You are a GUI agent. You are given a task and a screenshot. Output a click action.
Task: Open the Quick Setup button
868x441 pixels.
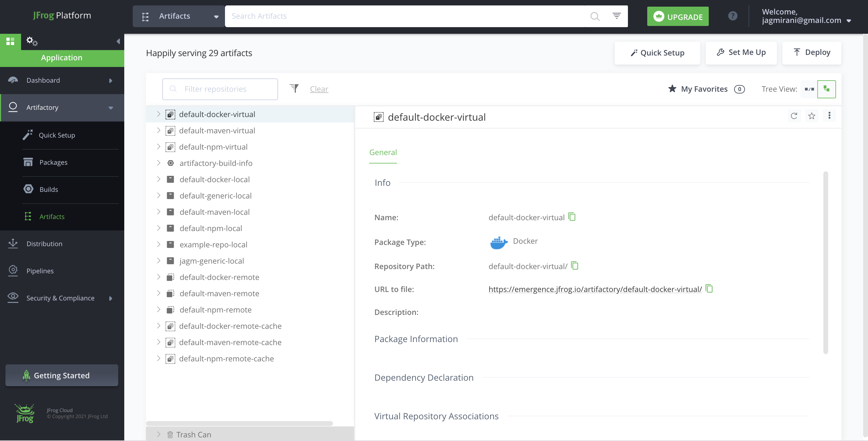click(x=657, y=52)
